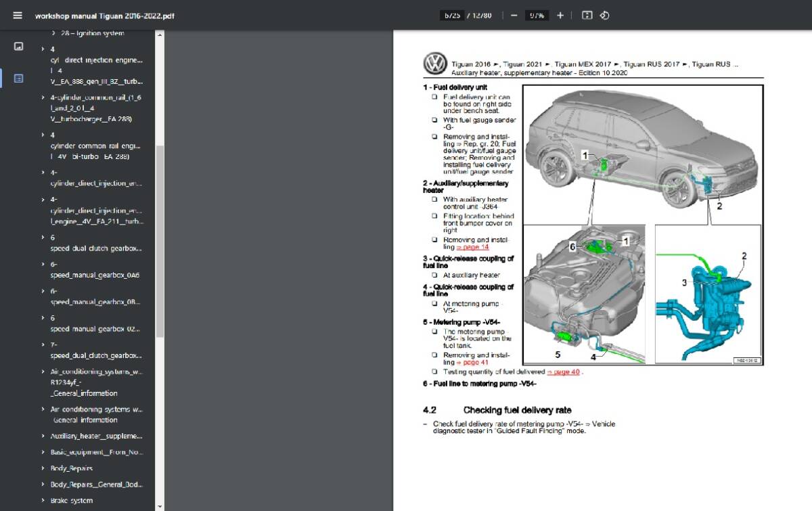Click the text 6 - Fuel line to metering pump
The width and height of the screenshot is (812, 511).
point(480,384)
